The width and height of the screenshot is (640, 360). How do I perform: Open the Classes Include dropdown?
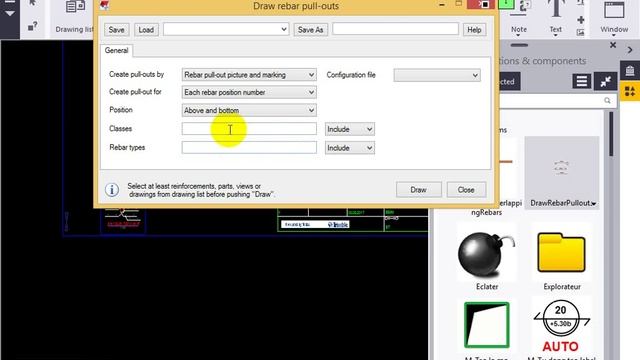(x=350, y=129)
